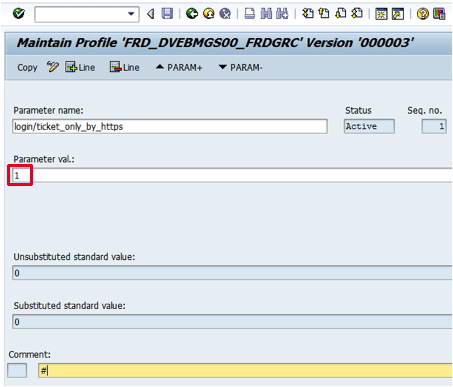Click the PARAM+ button
This screenshot has width=453, height=387.
point(179,68)
